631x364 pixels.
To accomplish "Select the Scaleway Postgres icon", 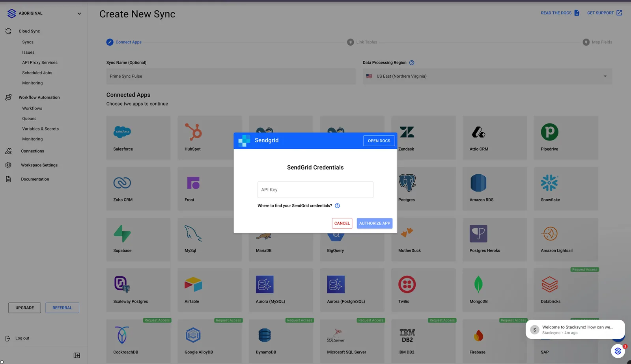I will pyautogui.click(x=122, y=284).
